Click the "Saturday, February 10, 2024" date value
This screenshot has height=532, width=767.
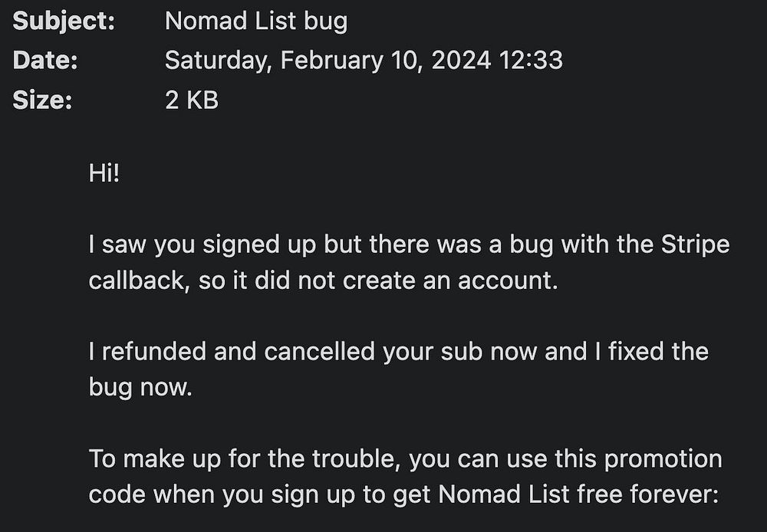[x=328, y=61]
